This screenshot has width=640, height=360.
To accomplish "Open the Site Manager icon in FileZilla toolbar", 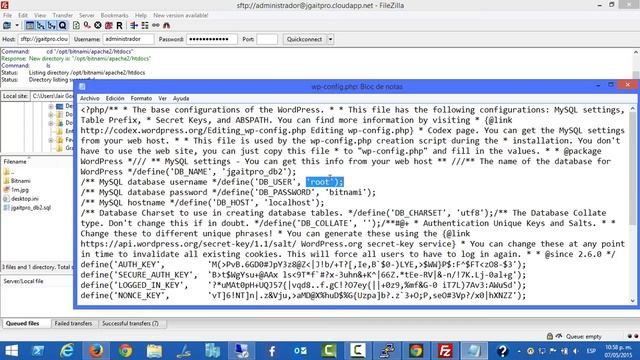I will (7, 25).
